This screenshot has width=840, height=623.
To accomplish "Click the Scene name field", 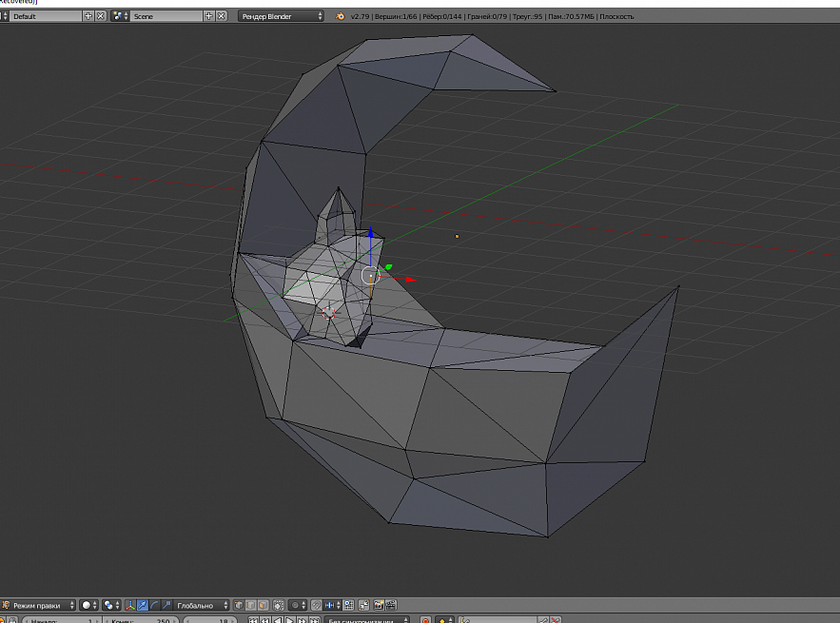I will click(x=166, y=16).
